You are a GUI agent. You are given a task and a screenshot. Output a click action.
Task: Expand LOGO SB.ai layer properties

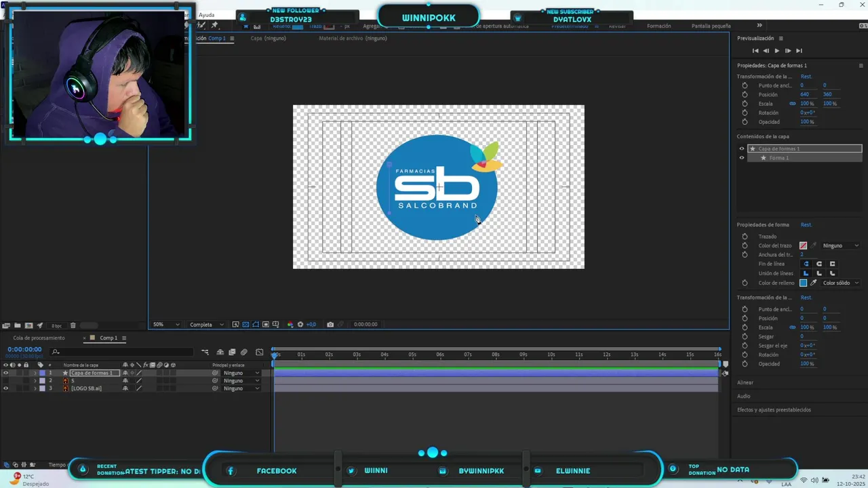(x=35, y=389)
